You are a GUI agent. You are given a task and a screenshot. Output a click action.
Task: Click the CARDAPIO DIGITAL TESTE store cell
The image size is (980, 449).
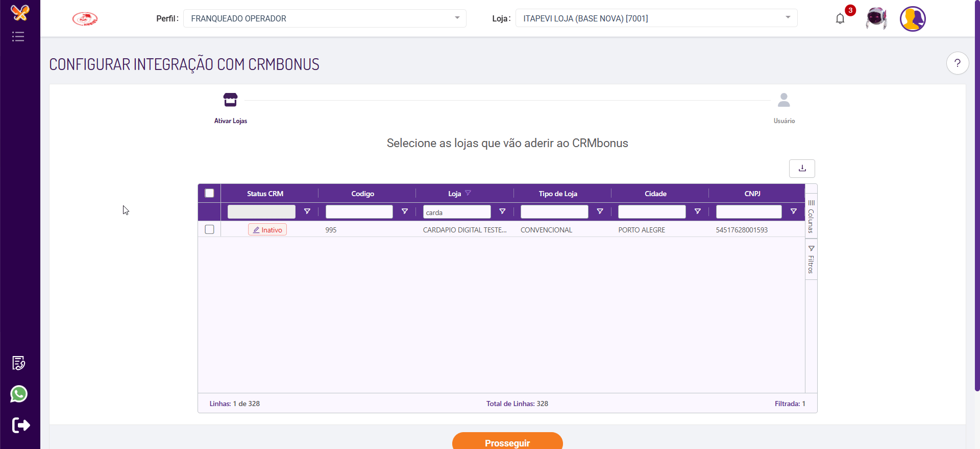pos(464,230)
